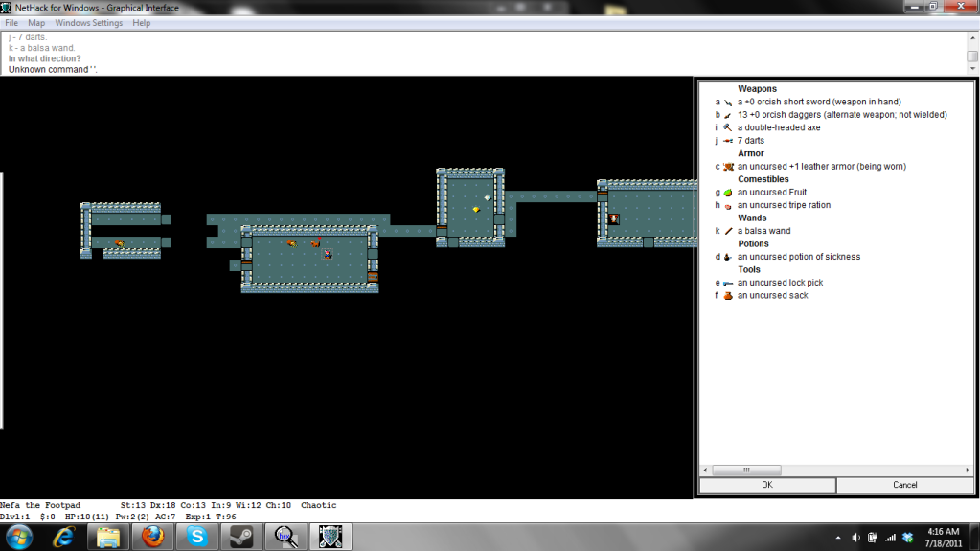Click the 'an uncursed lock pick' entry
The height and width of the screenshot is (551, 980).
click(780, 283)
